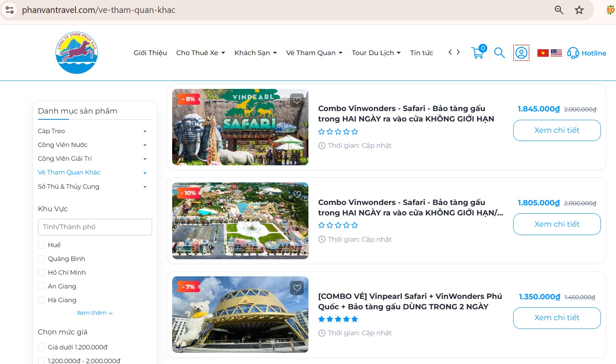616x364 pixels.
Task: Select the Tin tức menu item
Action: (x=421, y=53)
